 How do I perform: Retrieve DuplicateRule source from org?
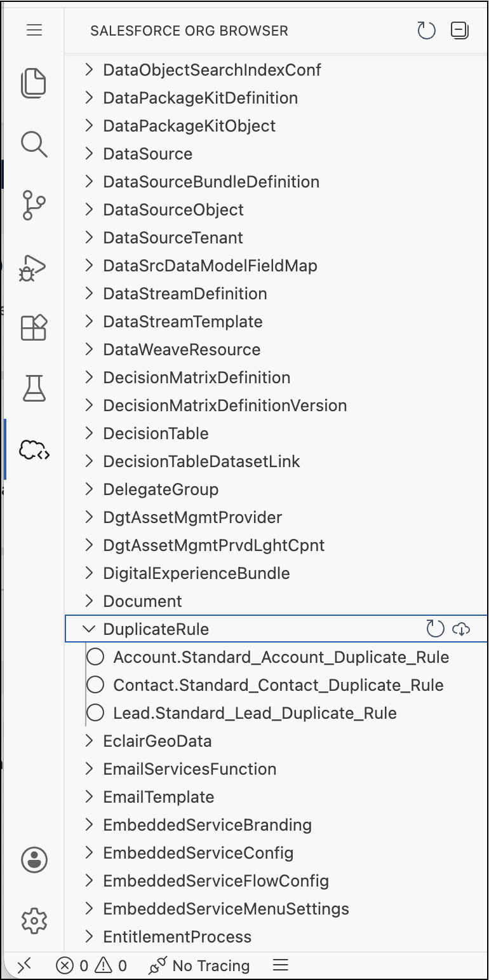point(460,629)
